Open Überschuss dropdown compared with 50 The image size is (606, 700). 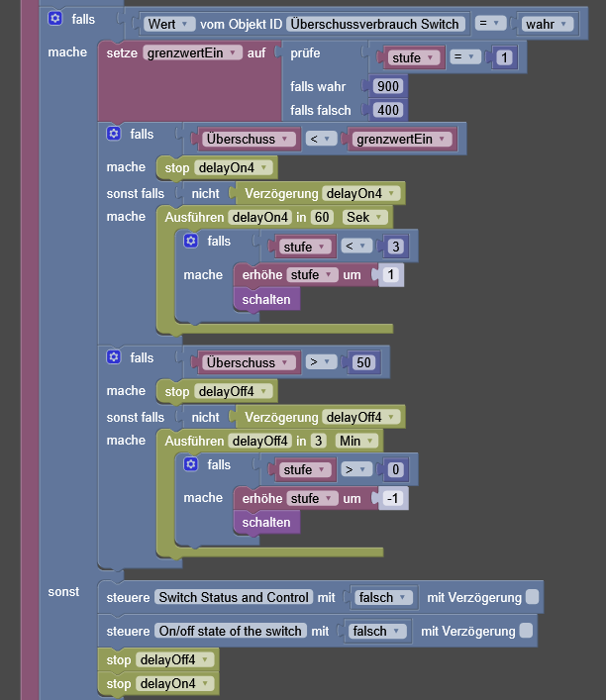point(247,362)
